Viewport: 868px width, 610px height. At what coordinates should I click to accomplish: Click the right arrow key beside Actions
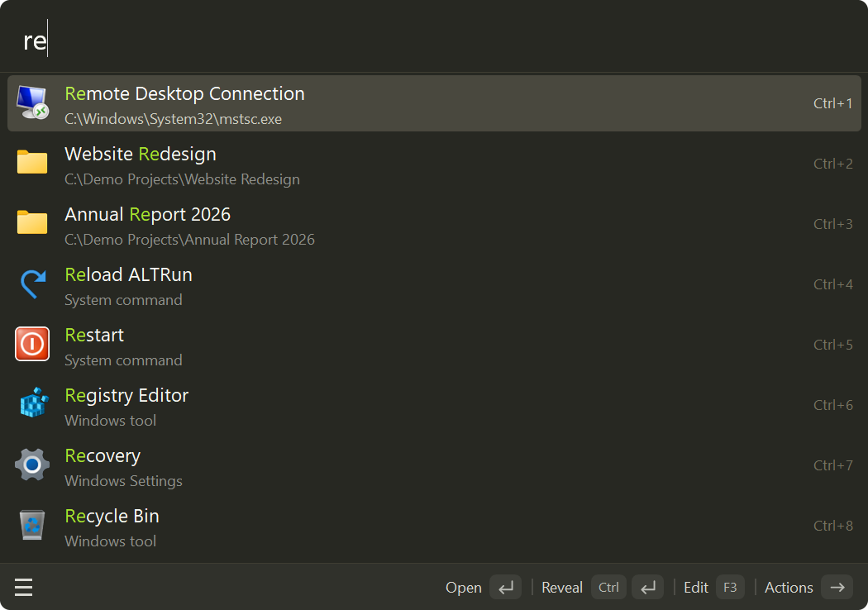pos(837,588)
